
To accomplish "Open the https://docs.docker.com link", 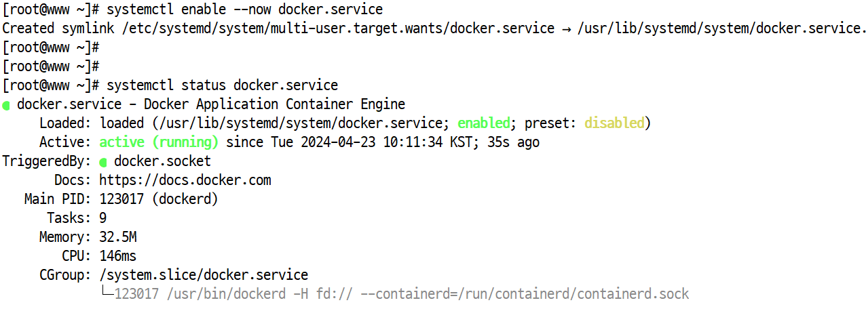I will click(185, 180).
